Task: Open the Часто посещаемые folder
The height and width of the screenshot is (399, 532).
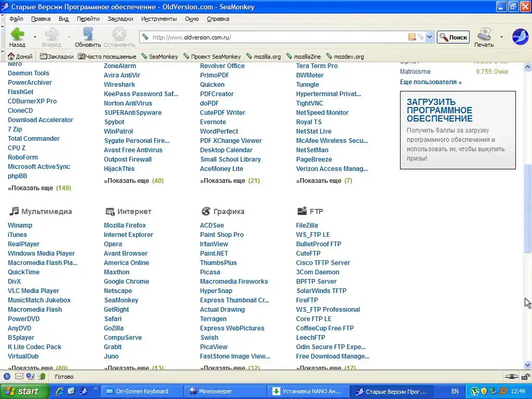Action: pyautogui.click(x=107, y=56)
